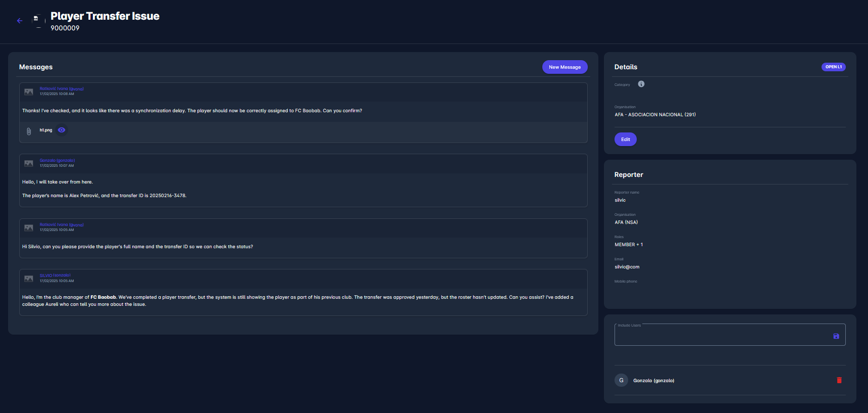Image resolution: width=868 pixels, height=413 pixels.
Task: Open sender Ratković Ivana on the 10:08 message
Action: click(x=62, y=88)
